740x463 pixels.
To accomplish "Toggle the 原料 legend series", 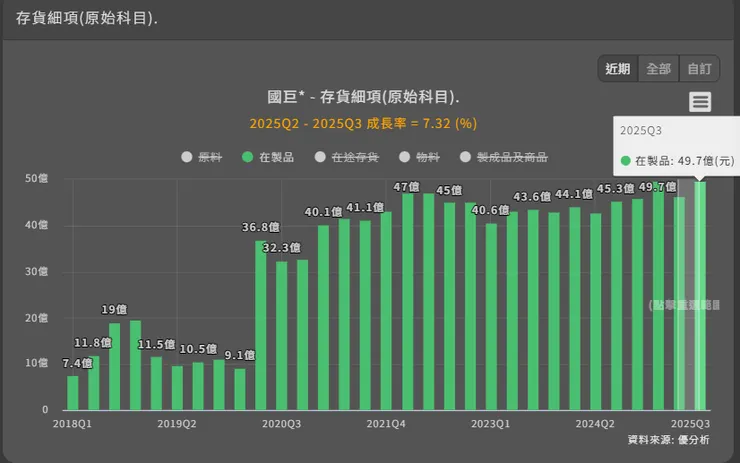I will coord(202,157).
